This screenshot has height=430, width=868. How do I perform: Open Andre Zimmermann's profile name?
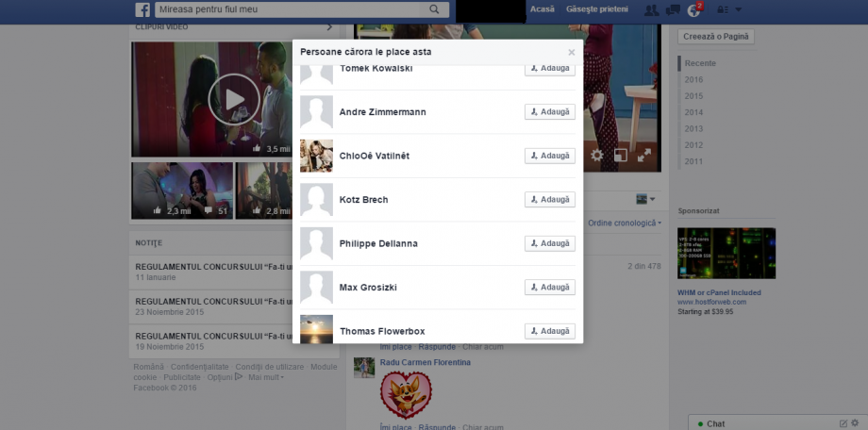click(382, 112)
